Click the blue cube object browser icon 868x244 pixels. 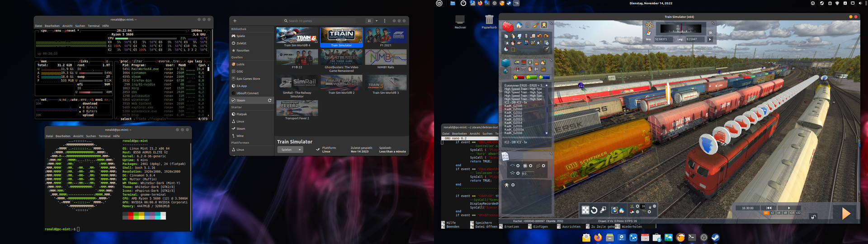[x=506, y=63]
